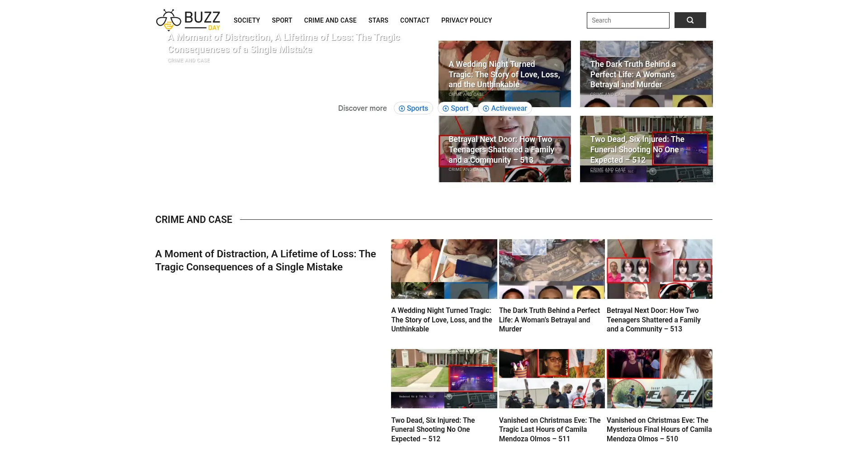The height and width of the screenshot is (449, 868).
Task: Navigate to the Stars page
Action: point(378,20)
